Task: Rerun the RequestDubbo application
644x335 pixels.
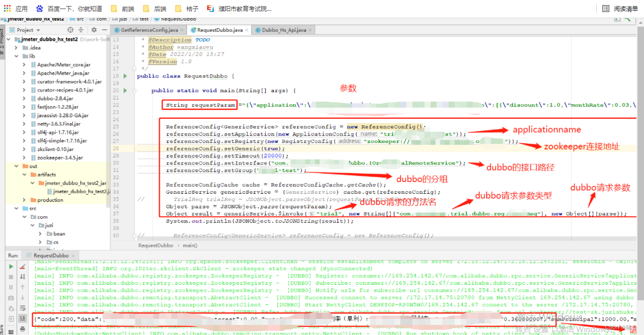Action: 11,267
